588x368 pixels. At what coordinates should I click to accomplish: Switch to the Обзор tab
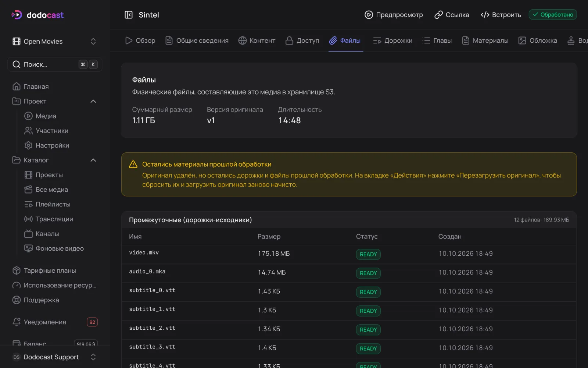(140, 40)
